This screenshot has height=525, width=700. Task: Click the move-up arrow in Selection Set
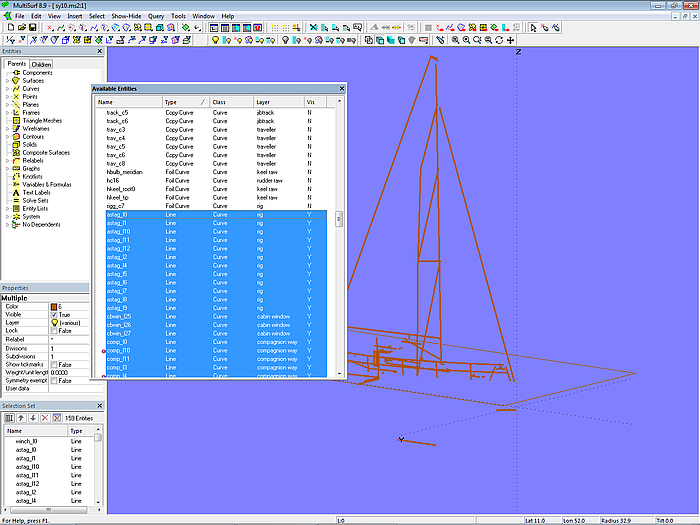[19, 417]
